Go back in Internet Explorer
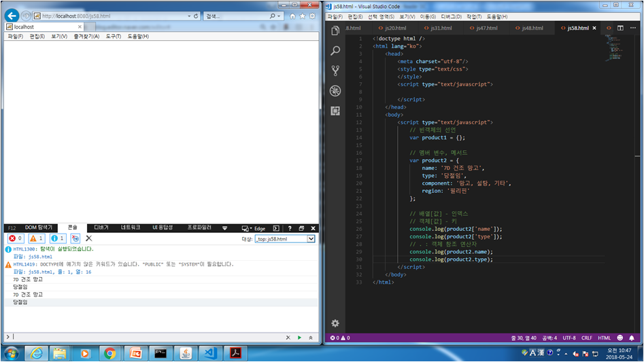The height and width of the screenshot is (362, 644). point(12,16)
